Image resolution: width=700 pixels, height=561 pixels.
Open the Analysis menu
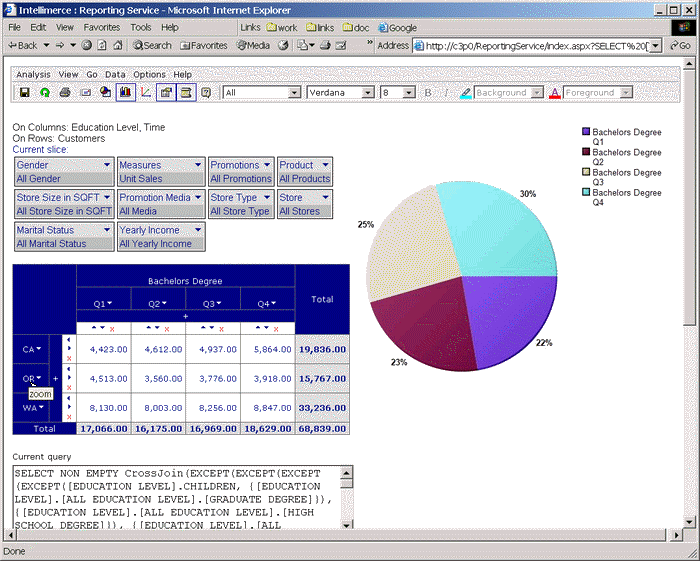click(33, 75)
